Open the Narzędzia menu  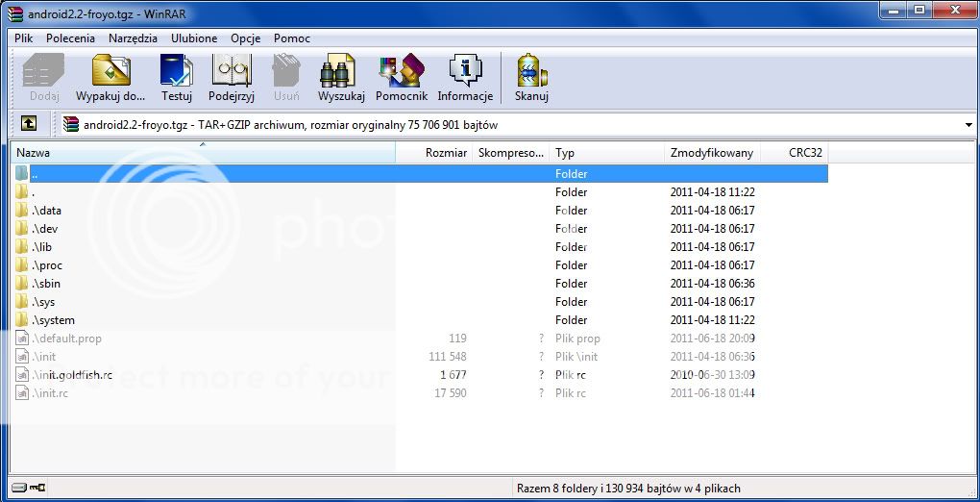tap(133, 38)
